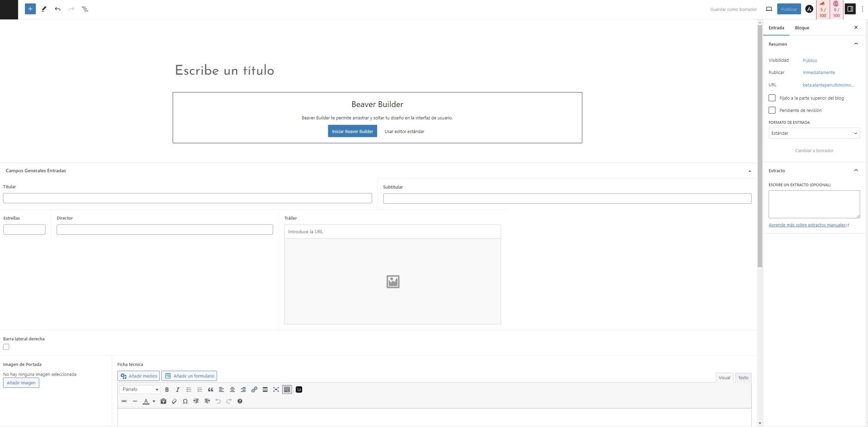Viewport: 868px width, 427px height.
Task: Click the black 12 shortcode icon
Action: pos(299,389)
